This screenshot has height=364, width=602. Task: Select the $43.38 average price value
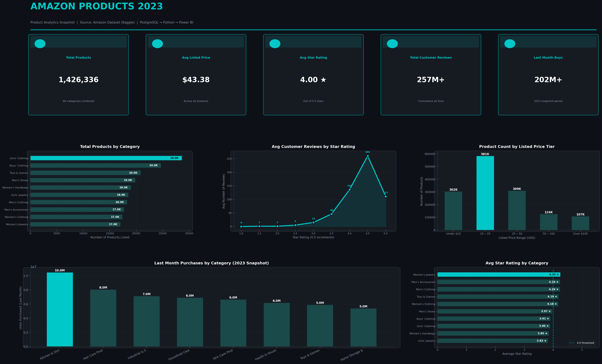[x=196, y=80]
